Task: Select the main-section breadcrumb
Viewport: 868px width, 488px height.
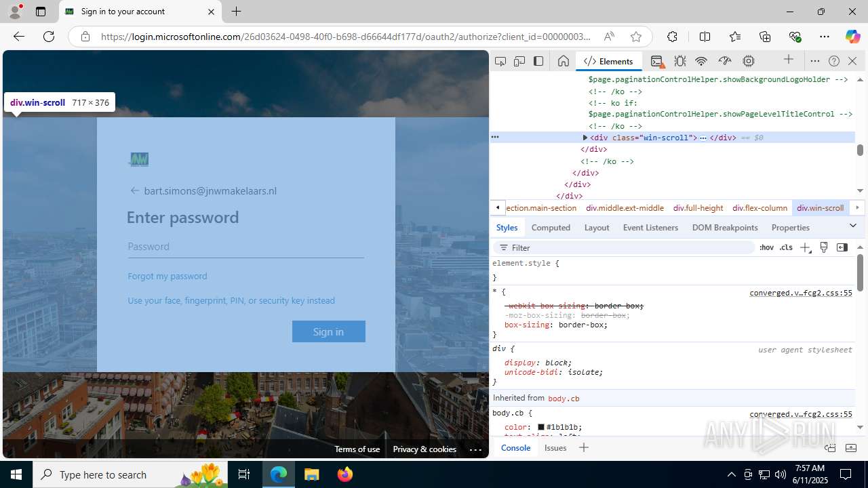Action: pos(541,208)
